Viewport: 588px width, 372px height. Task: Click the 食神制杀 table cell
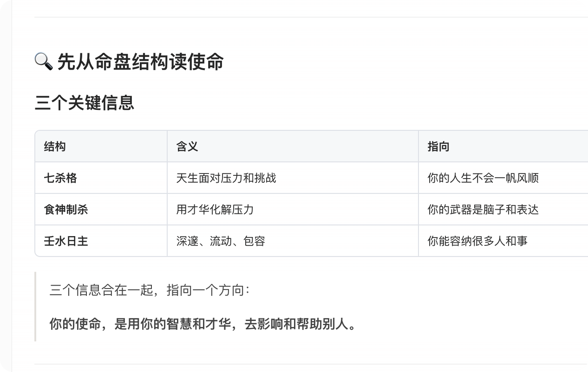[x=66, y=210]
